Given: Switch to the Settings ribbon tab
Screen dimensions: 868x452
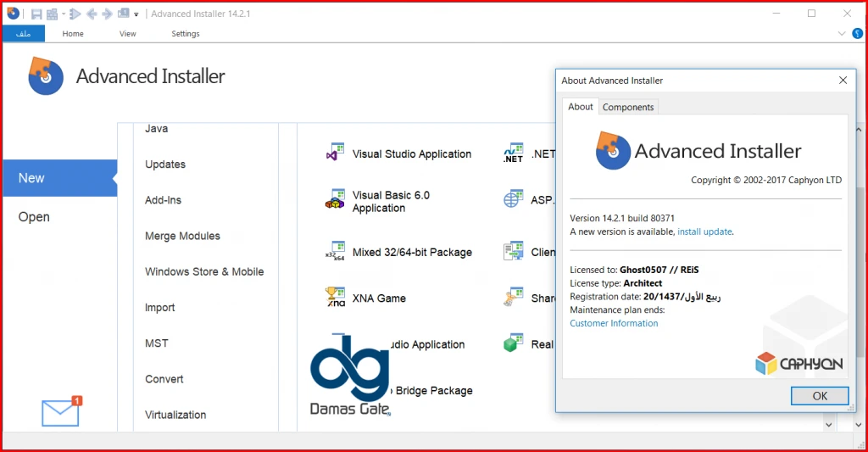Looking at the screenshot, I should [185, 33].
